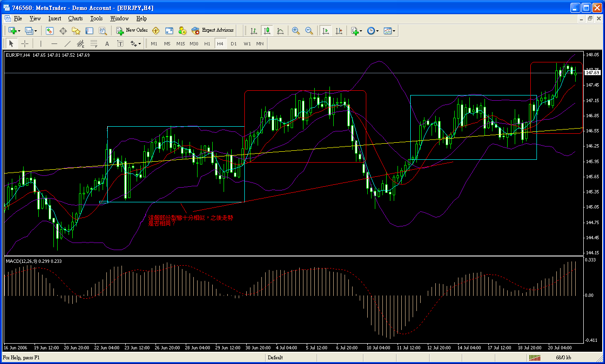Expand the Periods dropdown arrow
The image size is (605, 364).
coord(378,31)
